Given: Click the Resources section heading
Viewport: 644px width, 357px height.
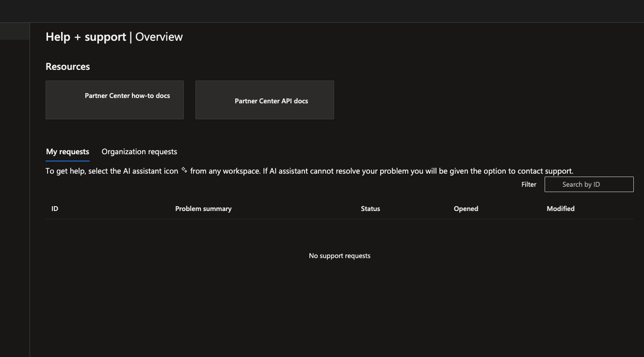Looking at the screenshot, I should coord(68,66).
